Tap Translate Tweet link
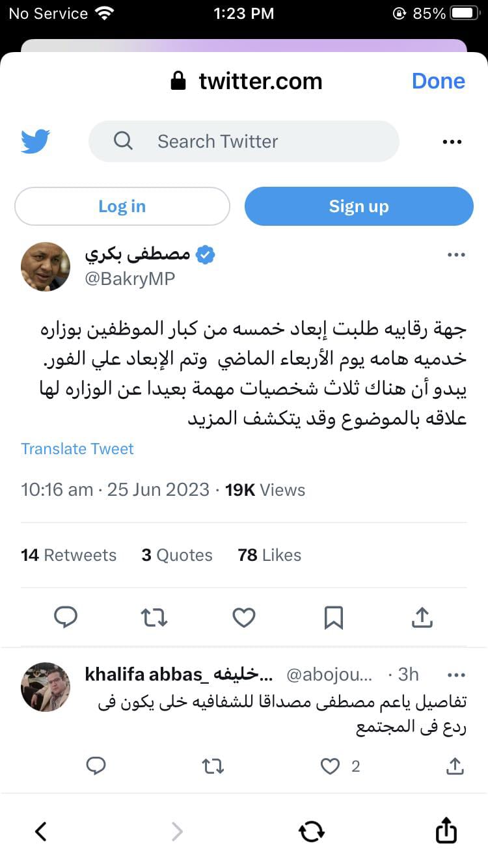This screenshot has width=488, height=868. pyautogui.click(x=77, y=449)
